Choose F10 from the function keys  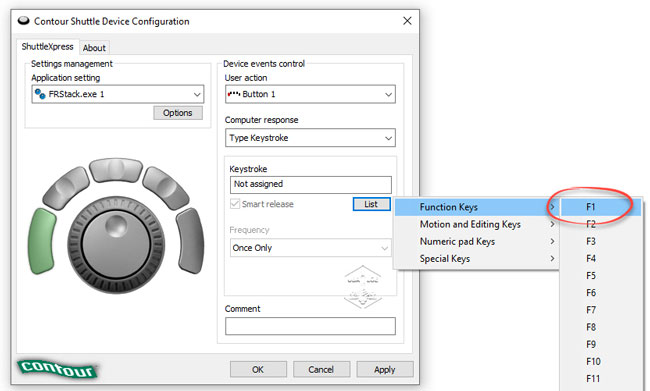tap(601, 362)
